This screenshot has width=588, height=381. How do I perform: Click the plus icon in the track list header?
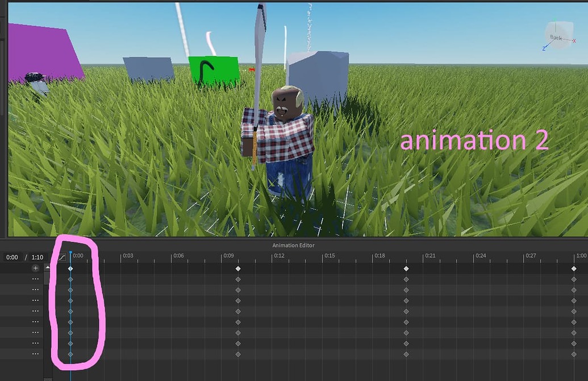(x=35, y=268)
